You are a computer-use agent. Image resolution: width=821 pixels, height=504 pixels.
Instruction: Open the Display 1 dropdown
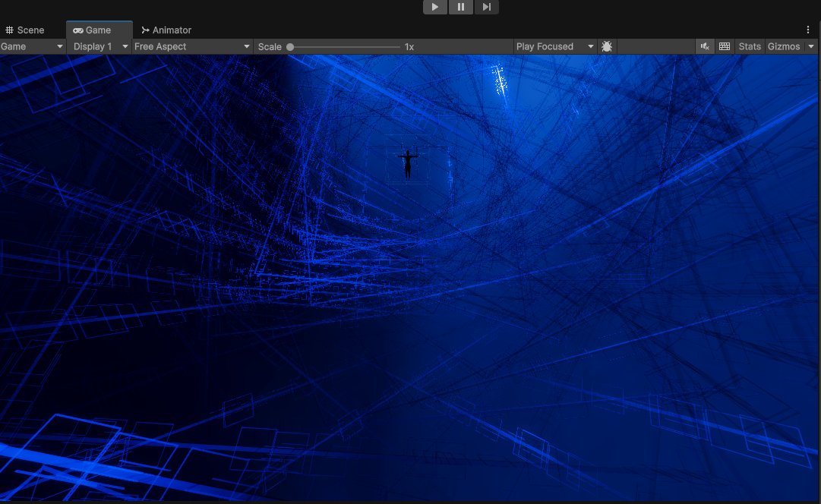coord(99,46)
